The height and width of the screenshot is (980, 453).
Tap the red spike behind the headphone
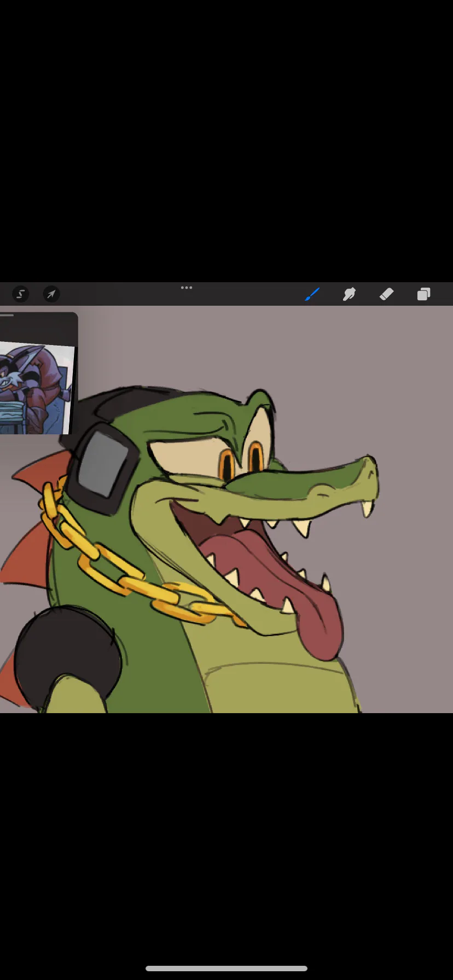(41, 470)
